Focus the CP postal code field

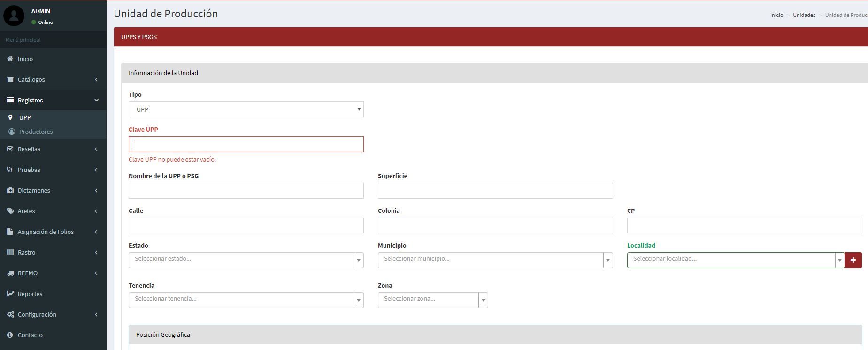[x=745, y=226]
